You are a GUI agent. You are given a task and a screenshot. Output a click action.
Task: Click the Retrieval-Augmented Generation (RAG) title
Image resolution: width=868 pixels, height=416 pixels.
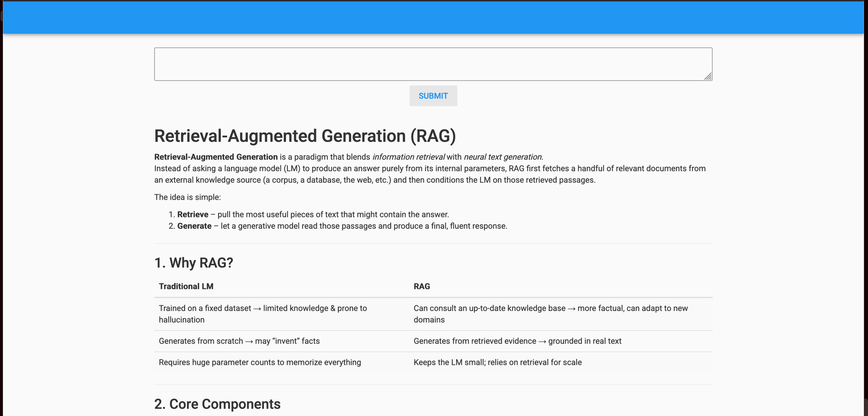pyautogui.click(x=305, y=136)
